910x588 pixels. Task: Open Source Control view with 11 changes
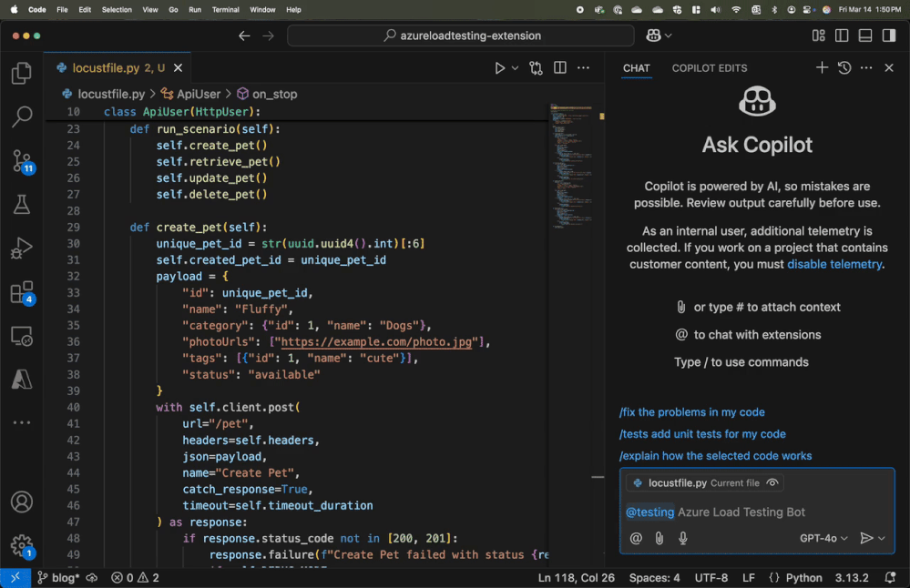pyautogui.click(x=22, y=161)
